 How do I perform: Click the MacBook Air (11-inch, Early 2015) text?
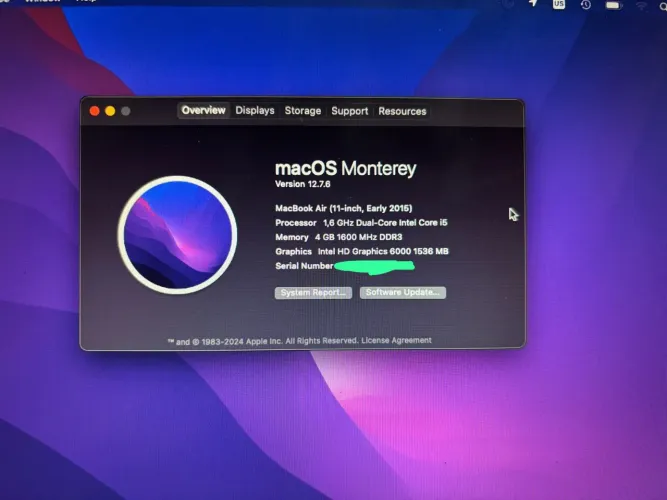pos(344,208)
